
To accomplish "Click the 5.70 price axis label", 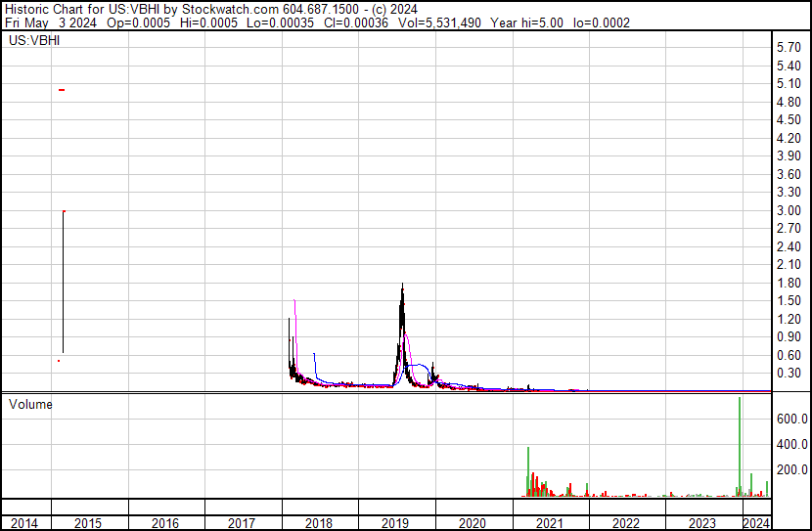I will point(789,47).
